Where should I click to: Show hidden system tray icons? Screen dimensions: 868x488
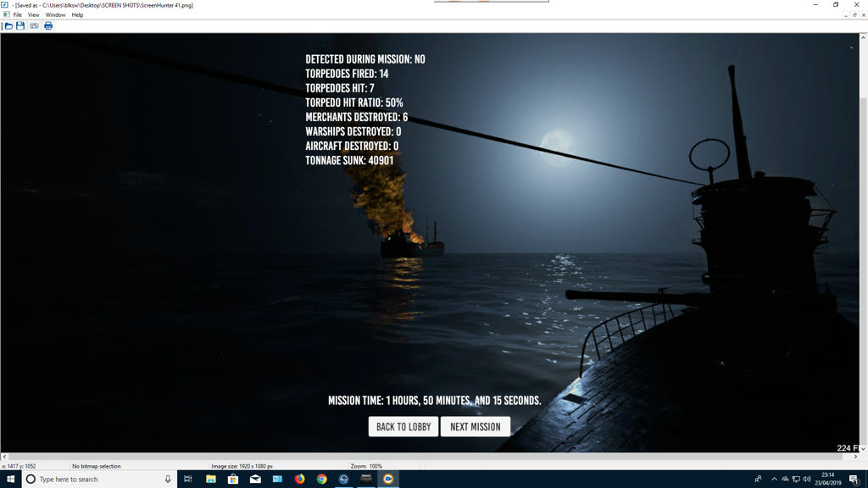774,480
